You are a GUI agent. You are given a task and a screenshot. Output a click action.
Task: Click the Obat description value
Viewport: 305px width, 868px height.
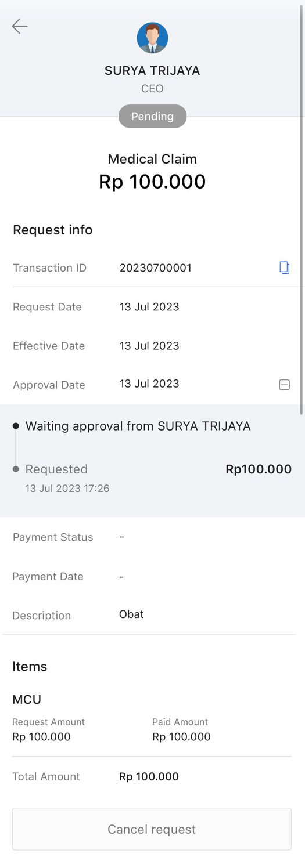point(131,614)
